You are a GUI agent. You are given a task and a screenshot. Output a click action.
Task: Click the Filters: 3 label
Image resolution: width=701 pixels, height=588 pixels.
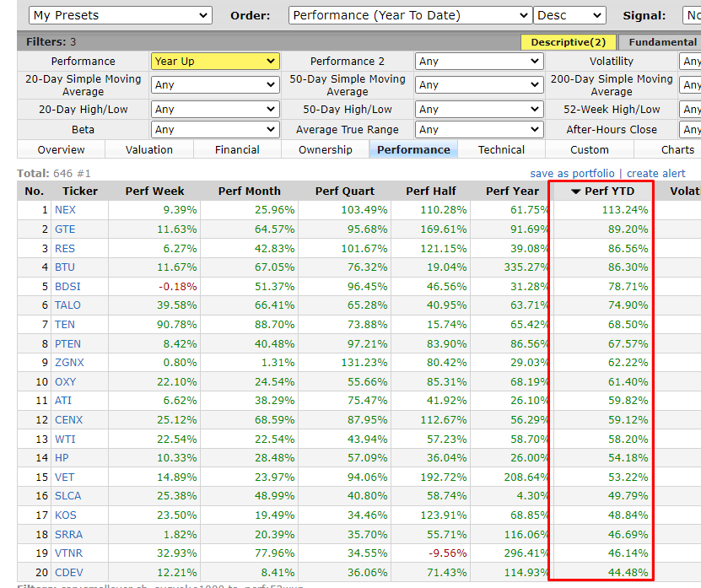(x=51, y=42)
